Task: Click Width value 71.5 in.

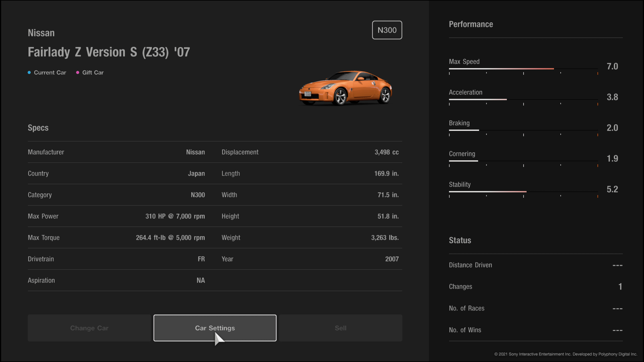Action: coord(388,195)
